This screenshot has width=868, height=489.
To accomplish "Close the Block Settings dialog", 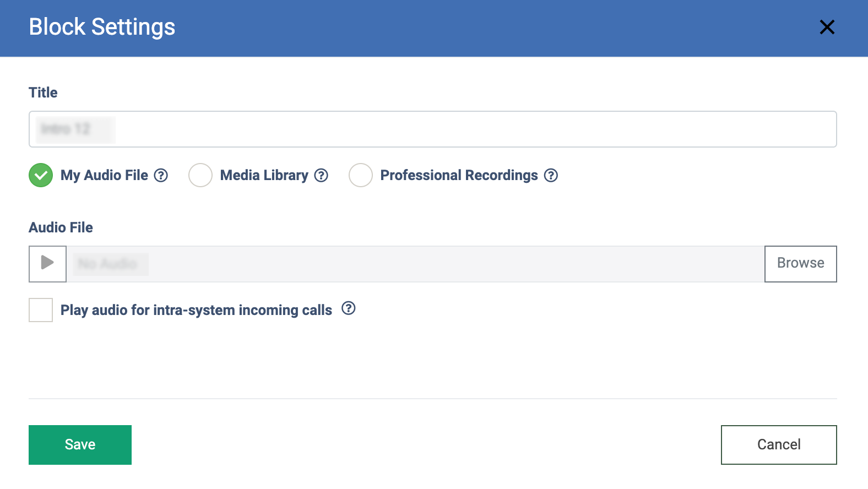I will point(827,27).
